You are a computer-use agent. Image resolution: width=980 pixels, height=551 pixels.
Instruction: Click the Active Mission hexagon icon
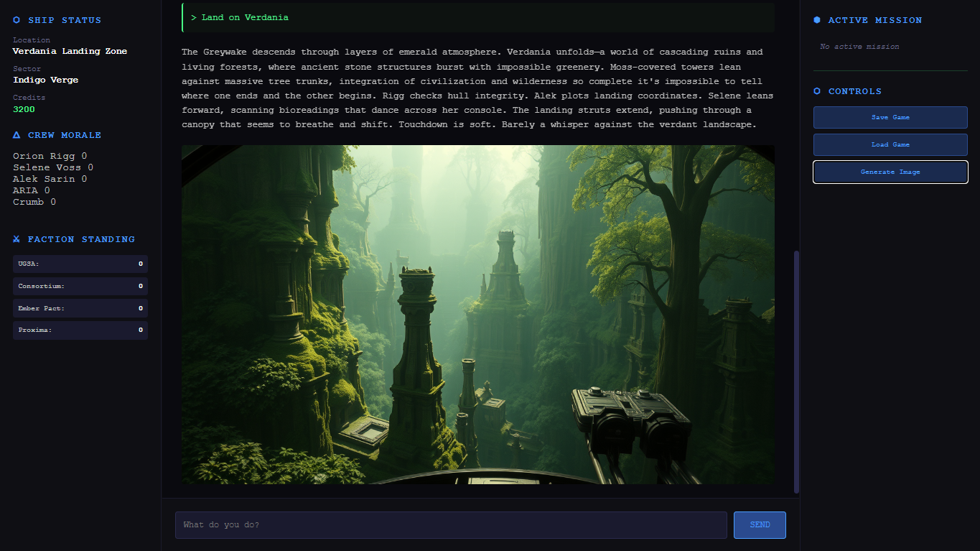point(817,20)
